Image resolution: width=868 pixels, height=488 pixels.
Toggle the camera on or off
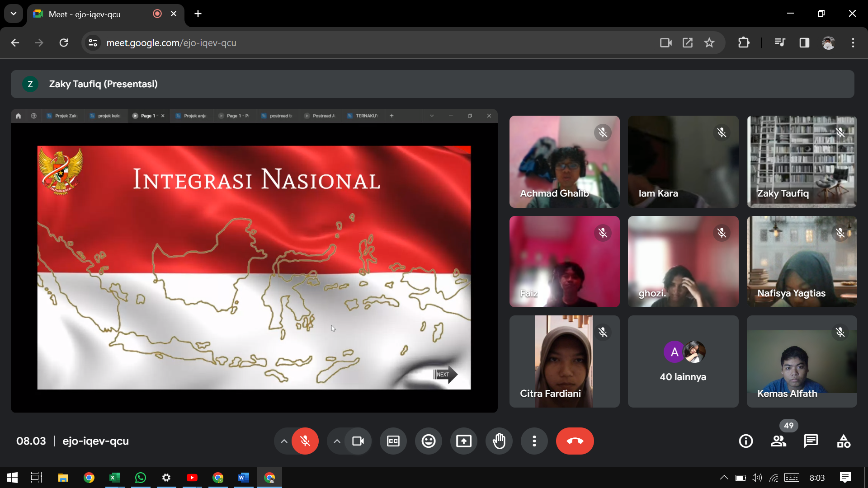pyautogui.click(x=358, y=441)
